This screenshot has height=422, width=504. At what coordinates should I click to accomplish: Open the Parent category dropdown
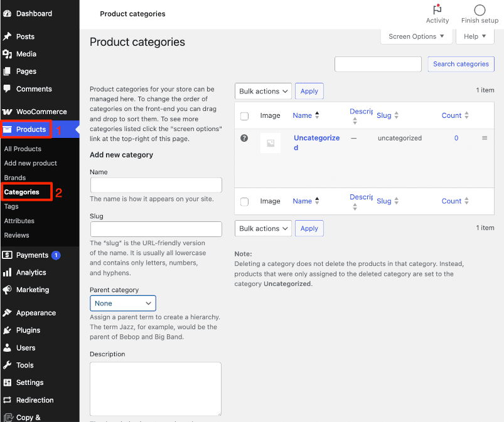(123, 303)
